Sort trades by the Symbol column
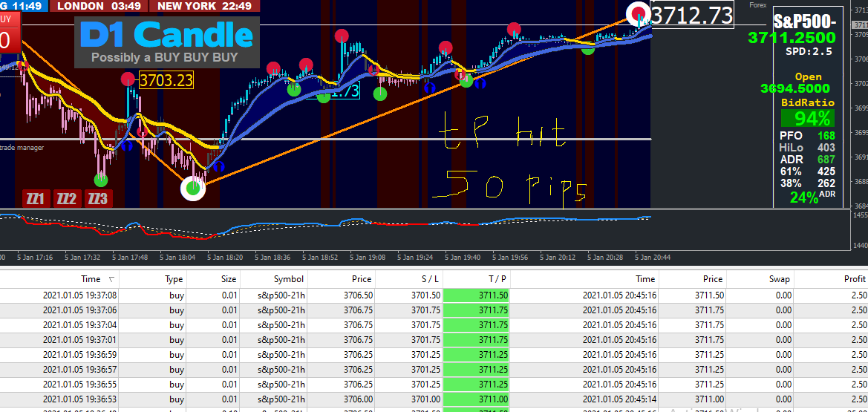Viewport: 868px width, 412px height. click(288, 279)
